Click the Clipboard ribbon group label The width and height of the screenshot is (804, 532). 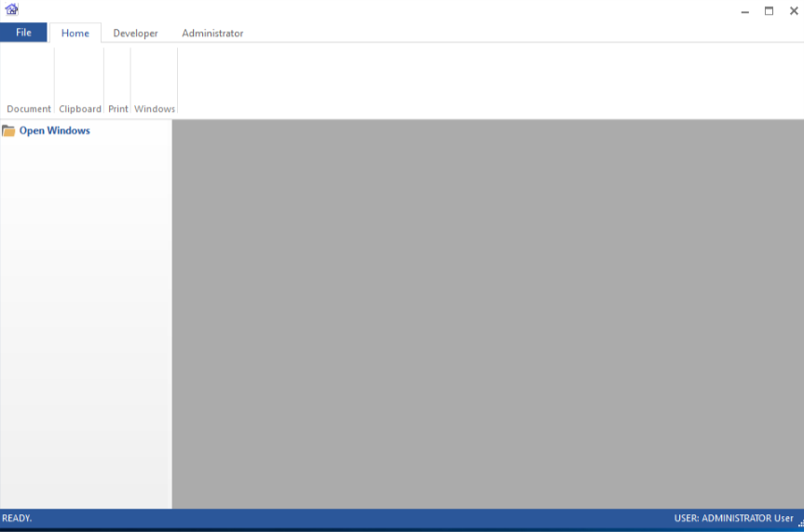click(x=80, y=109)
